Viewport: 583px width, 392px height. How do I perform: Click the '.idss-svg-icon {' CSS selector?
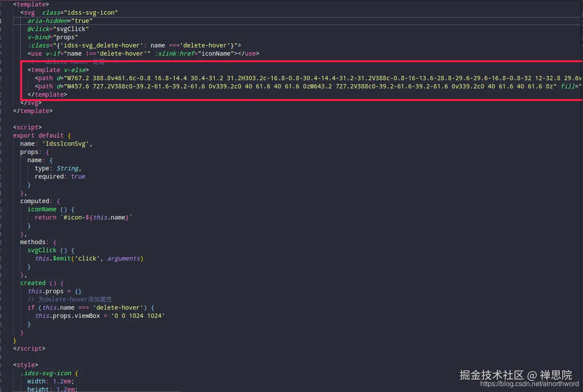pyautogui.click(x=49, y=373)
